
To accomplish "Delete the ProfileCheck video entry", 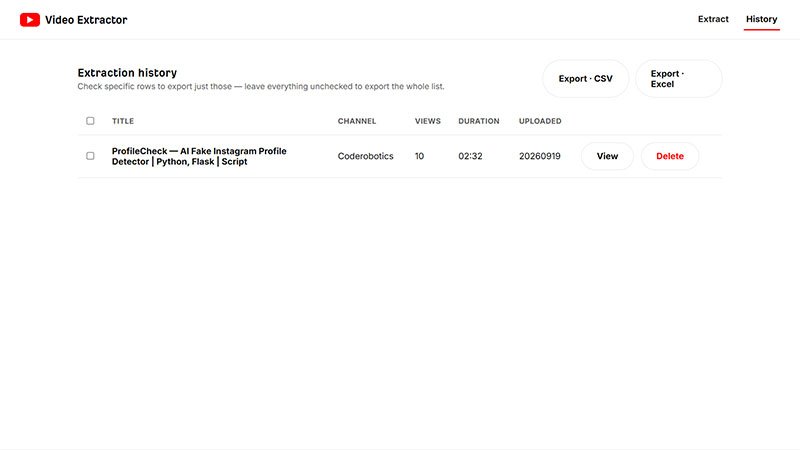I will (669, 156).
